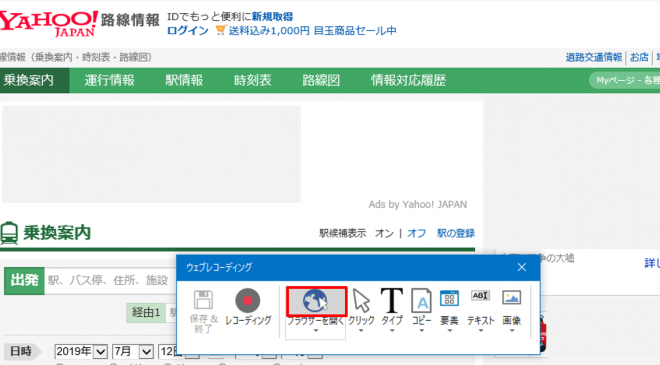This screenshot has width=660, height=365.
Task: Expand the dropdown arrow under タイプ
Action: 391,331
